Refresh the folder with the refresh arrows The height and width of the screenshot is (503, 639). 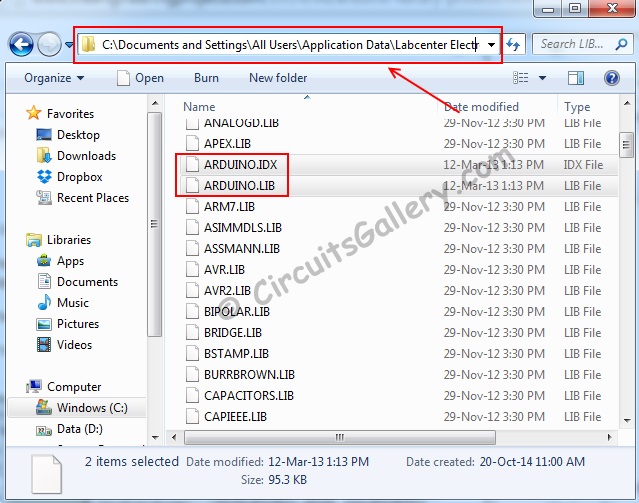pos(513,44)
